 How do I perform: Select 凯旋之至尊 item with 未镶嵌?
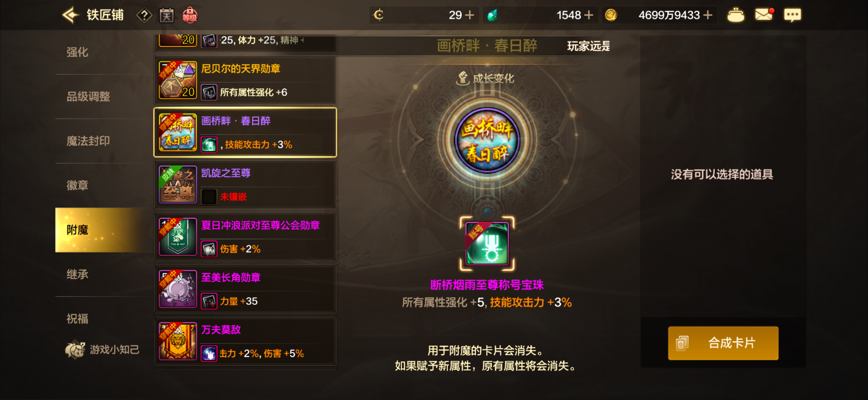pyautogui.click(x=245, y=185)
